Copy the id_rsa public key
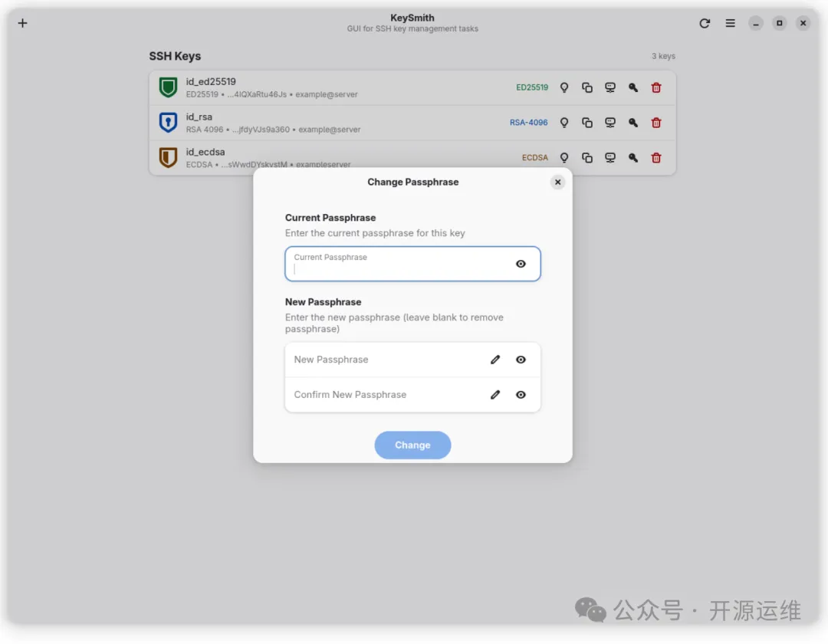Screen dimensions: 828x644 [587, 123]
